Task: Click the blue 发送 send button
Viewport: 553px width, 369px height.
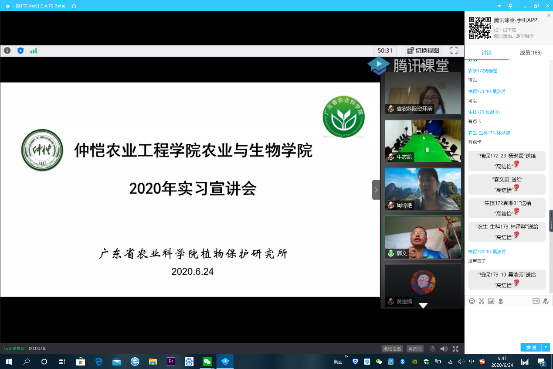Action: [531, 347]
